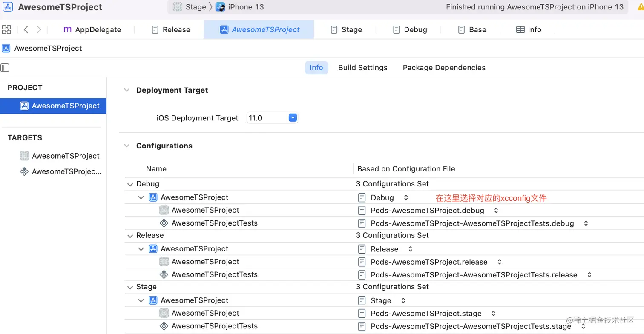Click Release's 3 Configurations Set text
This screenshot has height=334, width=644.
point(392,235)
